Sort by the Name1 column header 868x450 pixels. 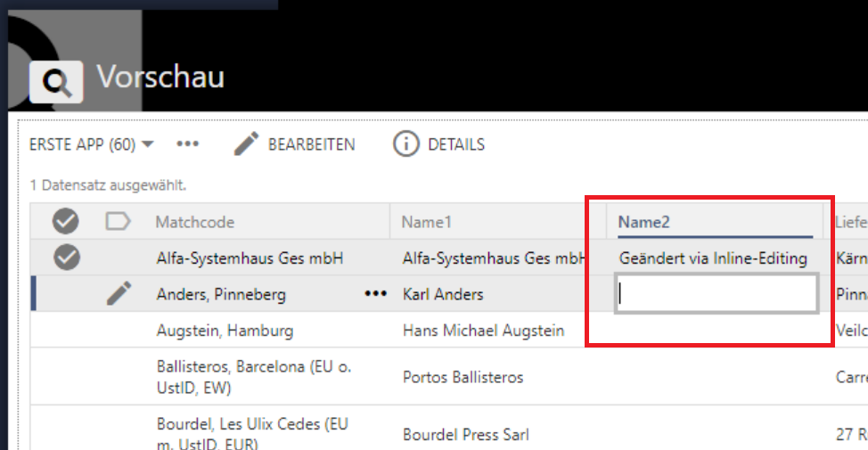(427, 223)
